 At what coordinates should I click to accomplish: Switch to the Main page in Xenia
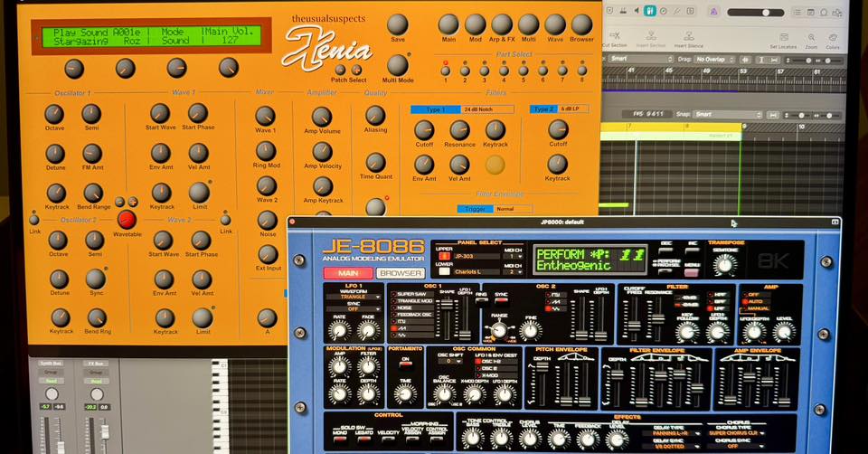pyautogui.click(x=448, y=25)
